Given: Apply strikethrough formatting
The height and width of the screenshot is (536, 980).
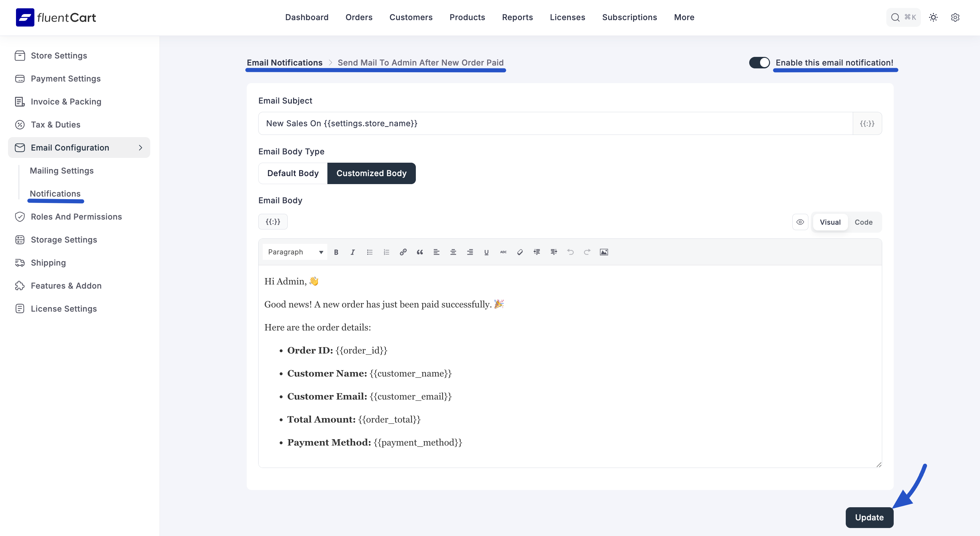Looking at the screenshot, I should 503,252.
